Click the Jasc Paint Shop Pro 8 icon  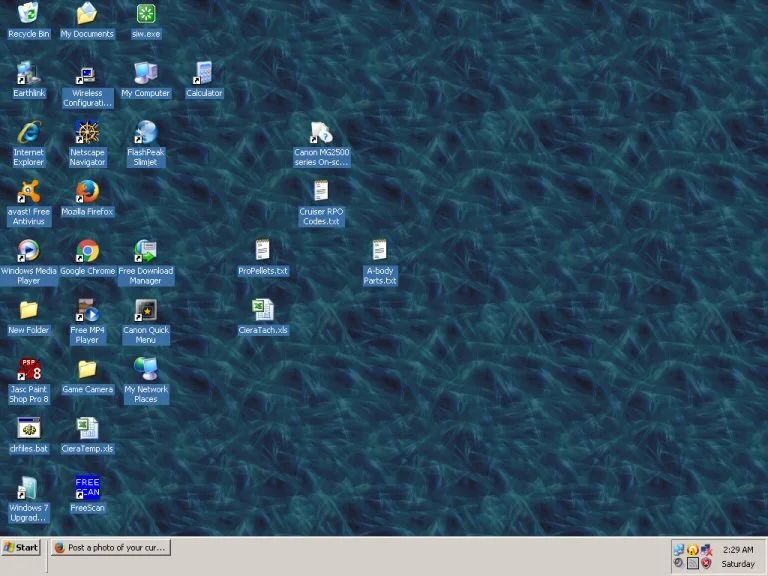(28, 369)
